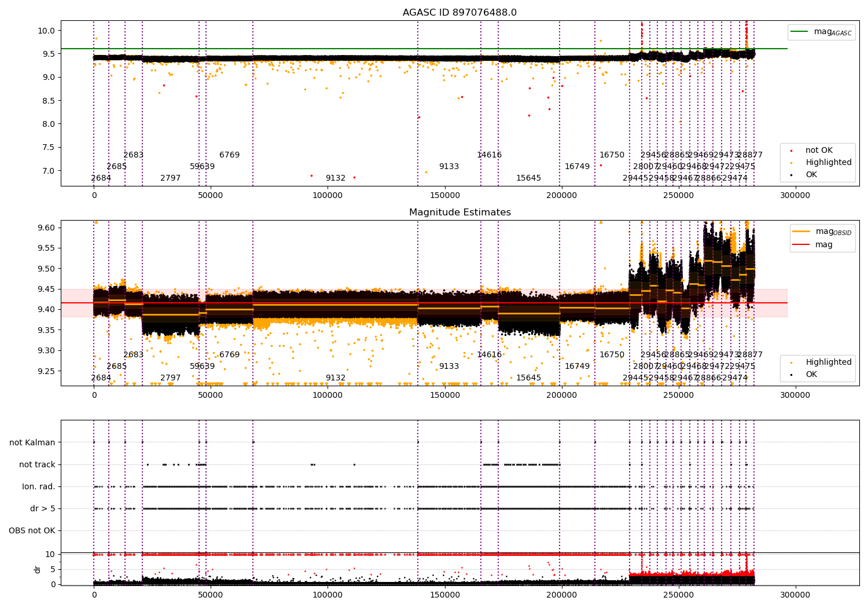Click the "Magnitude Estimates" plot title
Image resolution: width=868 pixels, height=608 pixels.
coord(460,213)
